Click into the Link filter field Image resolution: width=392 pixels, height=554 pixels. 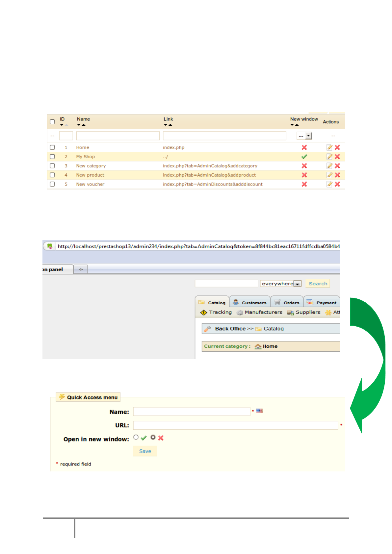pos(224,136)
